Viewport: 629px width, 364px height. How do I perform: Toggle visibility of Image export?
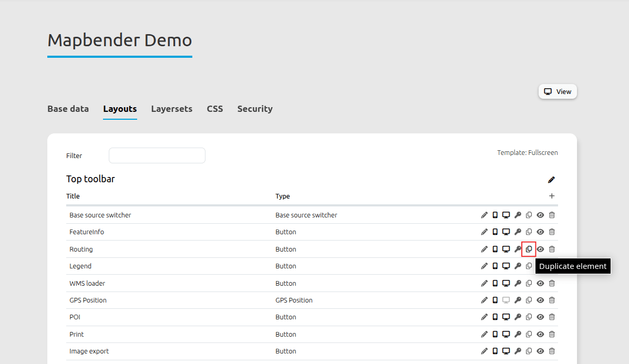click(x=540, y=351)
